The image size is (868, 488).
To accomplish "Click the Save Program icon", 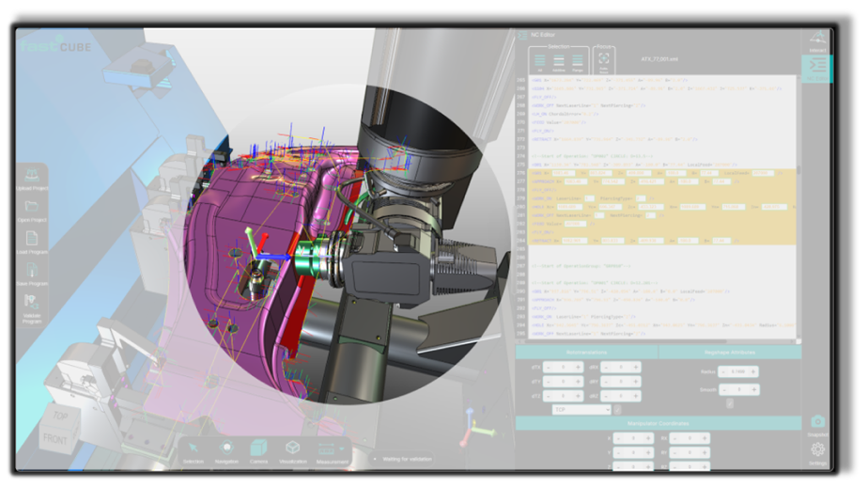I will [31, 272].
